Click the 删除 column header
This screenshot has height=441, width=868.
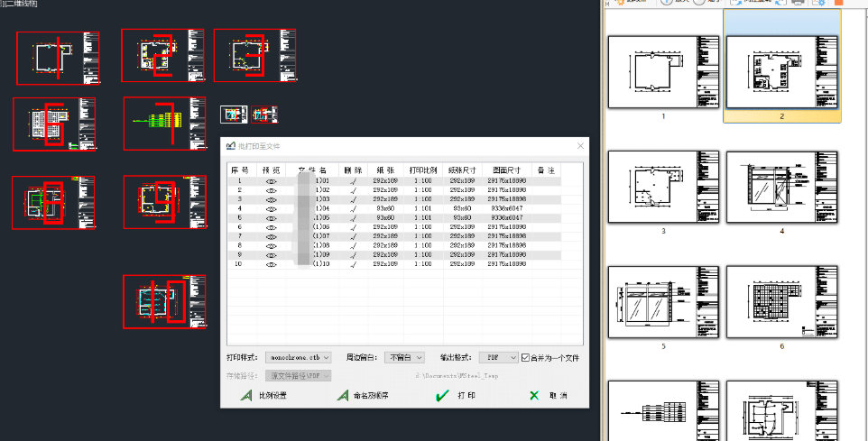coord(354,170)
